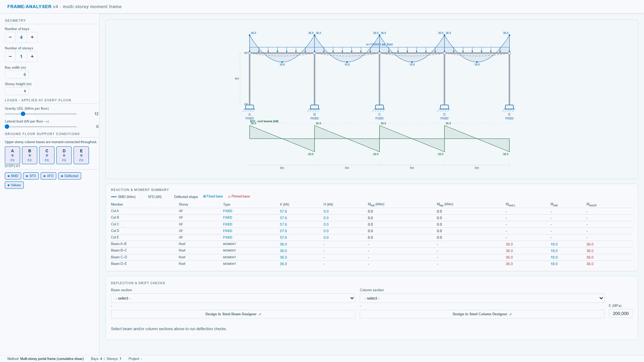644x362 pixels.
Task: Toggle support D fixed condition
Action: (64, 155)
